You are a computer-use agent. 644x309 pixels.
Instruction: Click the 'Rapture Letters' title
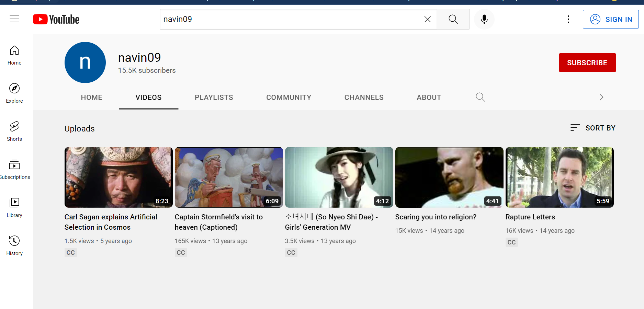[530, 217]
